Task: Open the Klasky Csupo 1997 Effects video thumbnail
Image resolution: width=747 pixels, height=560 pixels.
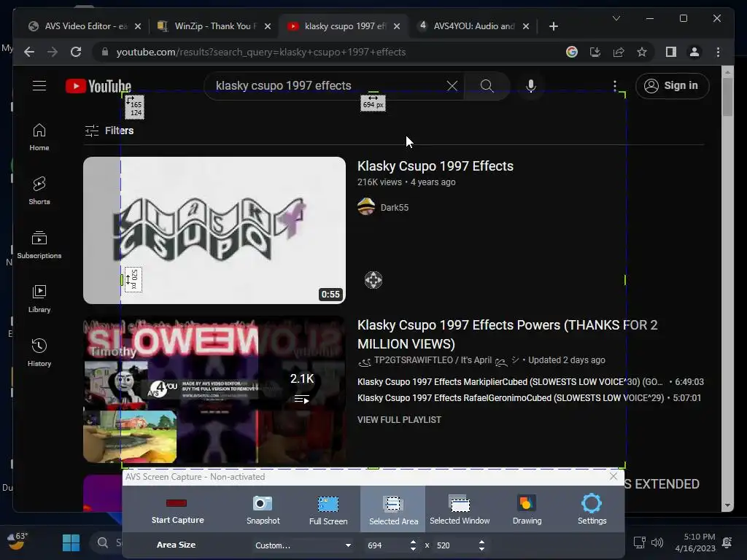Action: pos(214,230)
